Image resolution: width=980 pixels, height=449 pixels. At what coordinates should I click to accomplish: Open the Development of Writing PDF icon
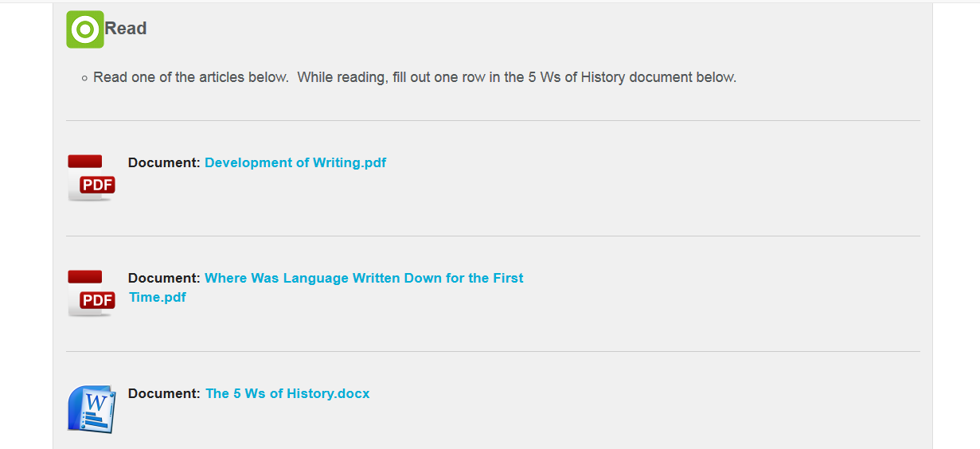tap(92, 178)
